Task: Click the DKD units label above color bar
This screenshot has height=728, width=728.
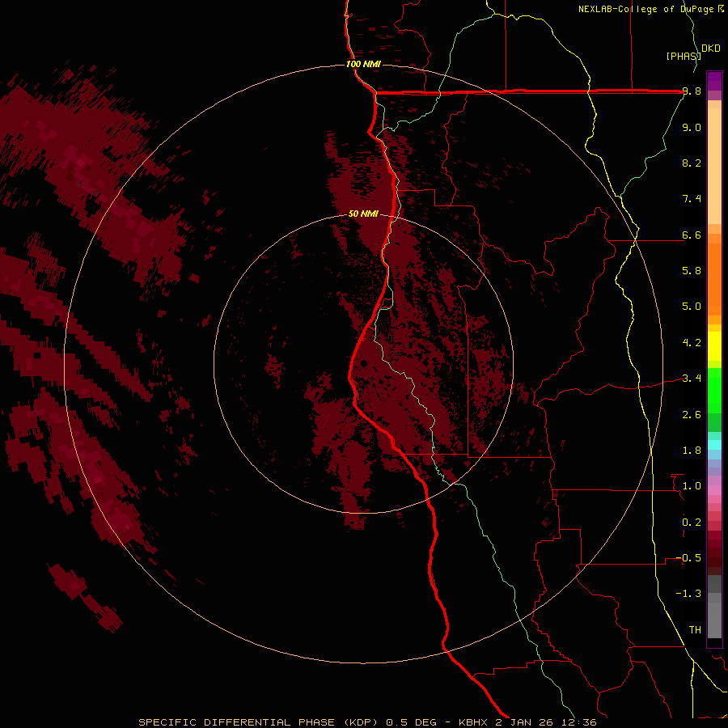Action: coord(711,48)
